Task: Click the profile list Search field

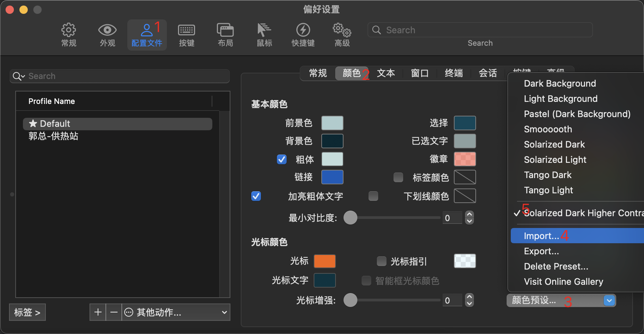Action: pyautogui.click(x=120, y=76)
